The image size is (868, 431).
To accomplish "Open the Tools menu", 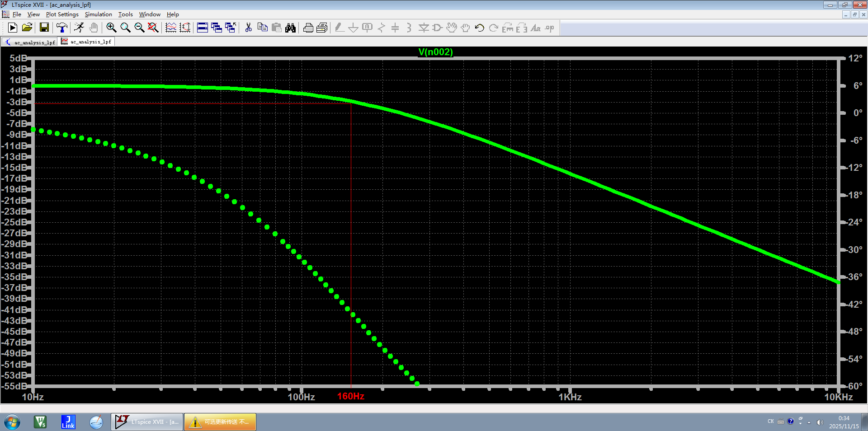I will 125,14.
